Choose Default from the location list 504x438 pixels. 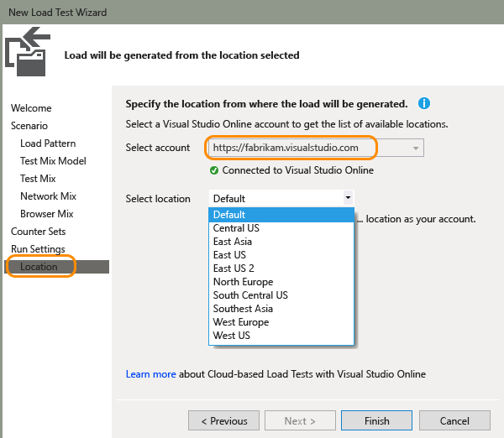[281, 215]
